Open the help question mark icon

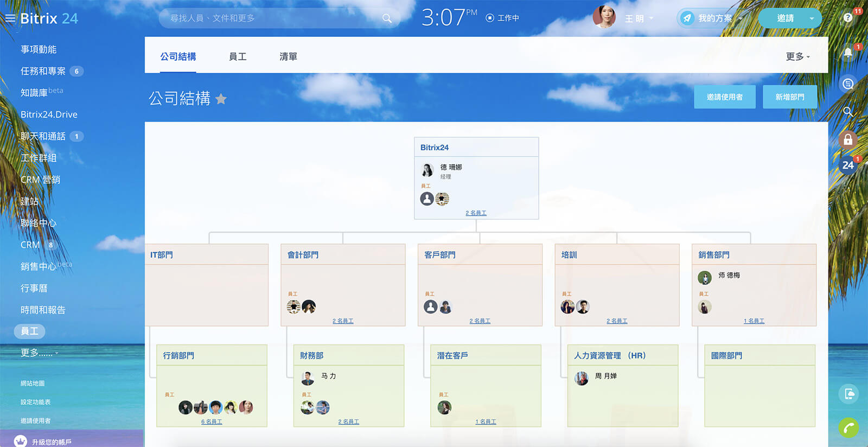pyautogui.click(x=848, y=17)
